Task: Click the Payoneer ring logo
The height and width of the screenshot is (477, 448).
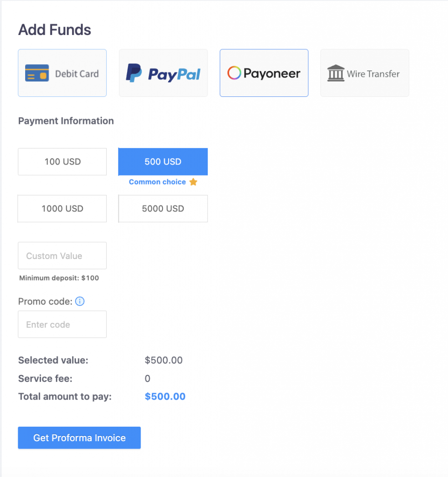Action: (x=234, y=73)
